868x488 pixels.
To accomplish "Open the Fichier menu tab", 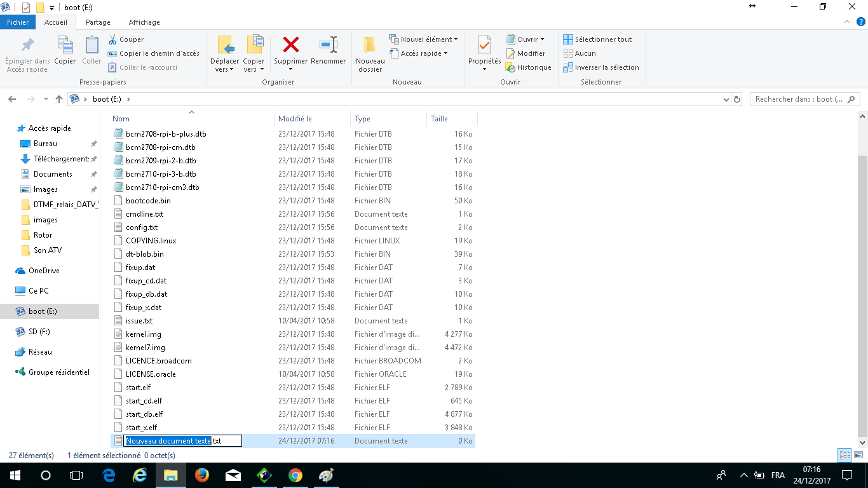I will point(18,22).
